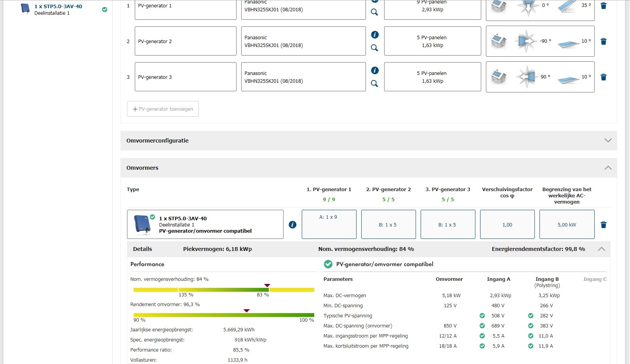This screenshot has width=630, height=364.
Task: Click the Piekvermogen: 6,18 kWp text
Action: 218,249
